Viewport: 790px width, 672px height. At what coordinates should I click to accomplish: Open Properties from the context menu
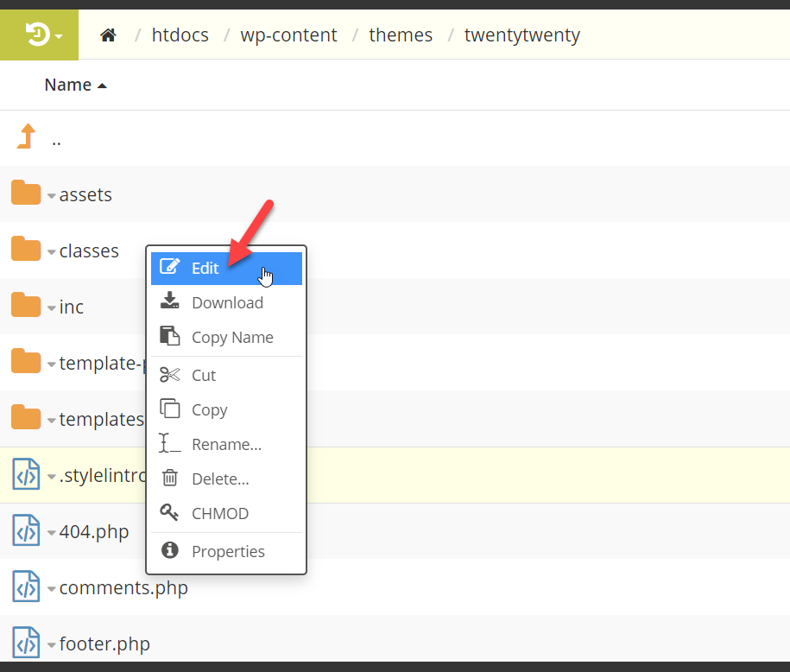[x=226, y=552]
